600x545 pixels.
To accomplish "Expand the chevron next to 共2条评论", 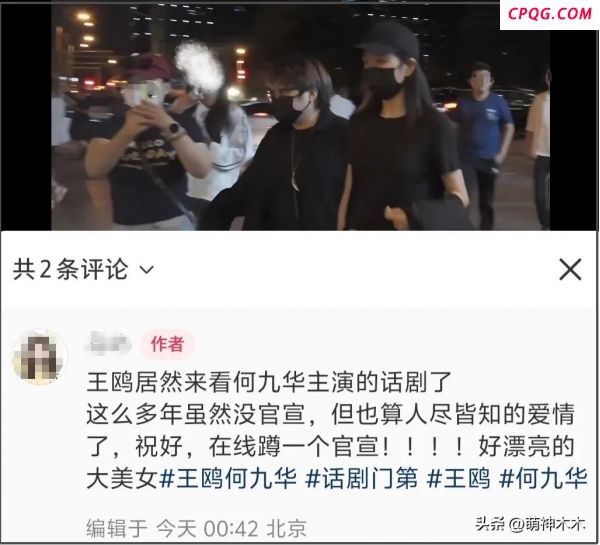I will point(147,270).
